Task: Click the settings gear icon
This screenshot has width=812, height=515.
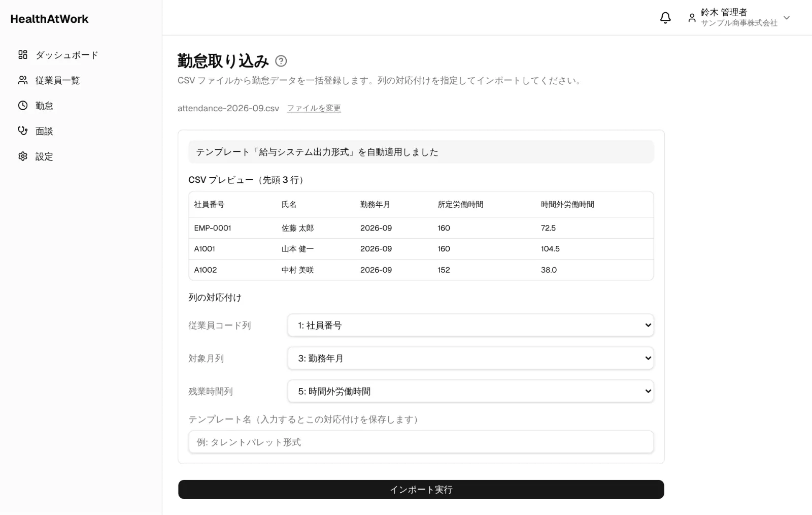Action: pos(23,156)
